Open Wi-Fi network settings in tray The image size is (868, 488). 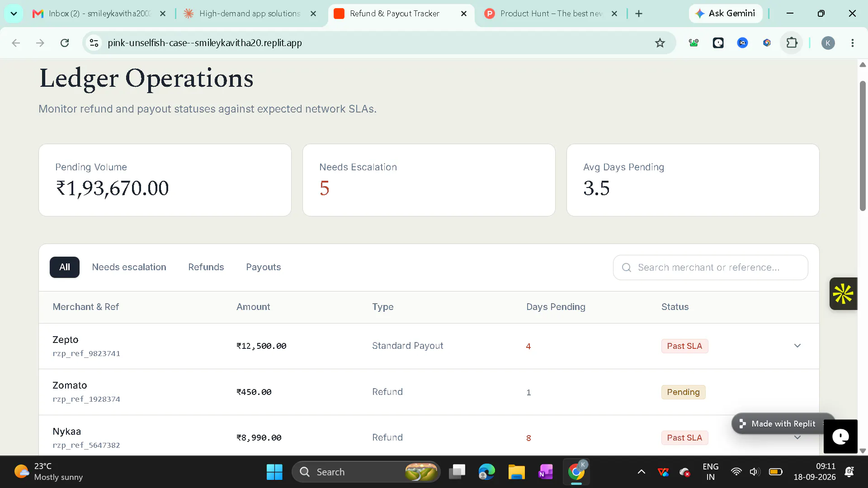736,472
